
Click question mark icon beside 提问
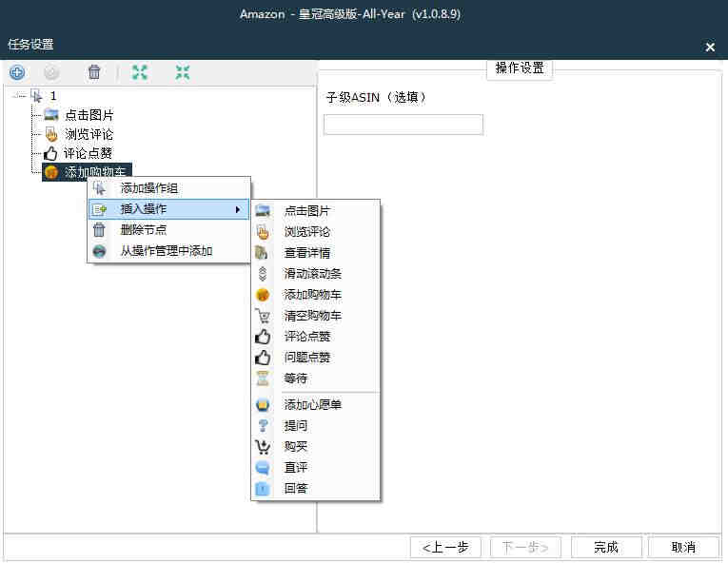pos(263,426)
